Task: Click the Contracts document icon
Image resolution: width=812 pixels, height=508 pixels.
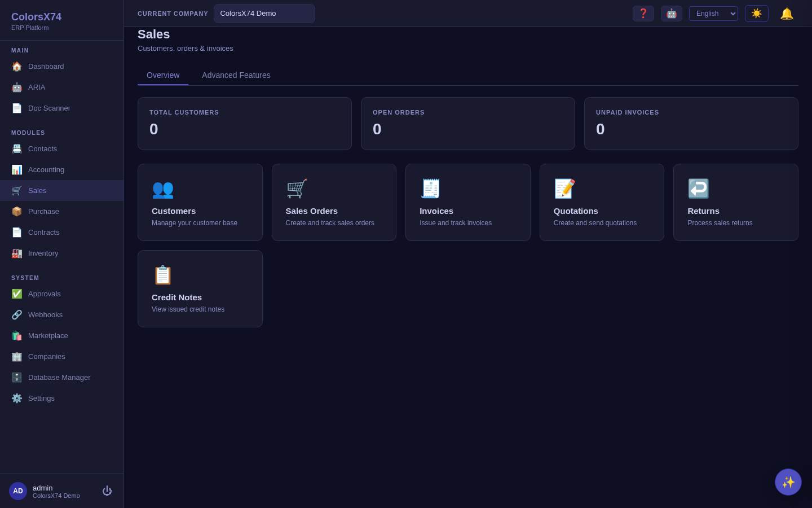Action: point(17,233)
